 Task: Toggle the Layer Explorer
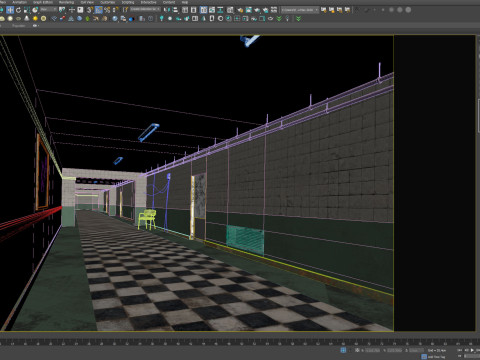[193, 10]
